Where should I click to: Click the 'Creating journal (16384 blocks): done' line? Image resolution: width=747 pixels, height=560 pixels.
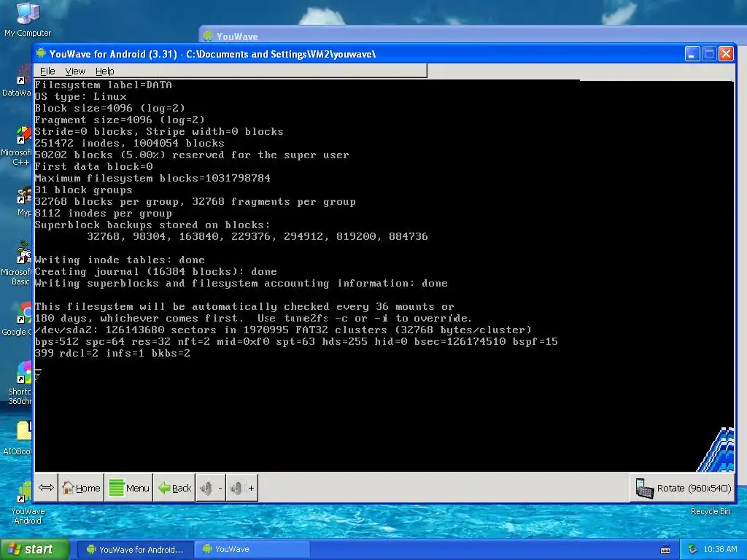coord(156,271)
